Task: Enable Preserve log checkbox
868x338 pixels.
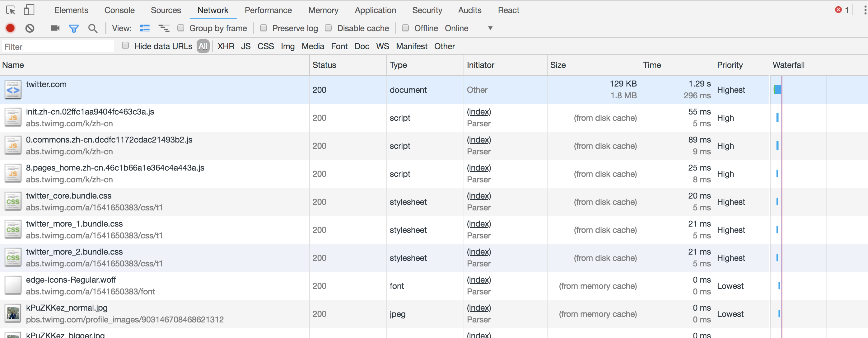Action: (264, 28)
